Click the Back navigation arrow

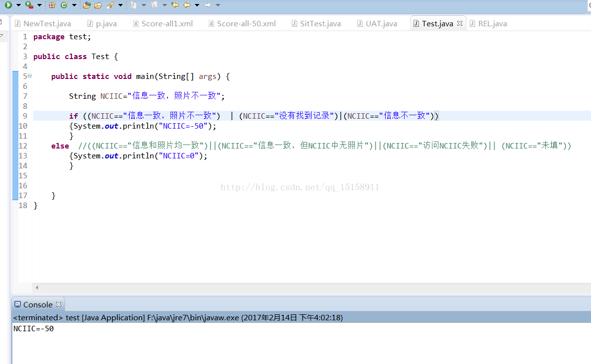tap(187, 5)
